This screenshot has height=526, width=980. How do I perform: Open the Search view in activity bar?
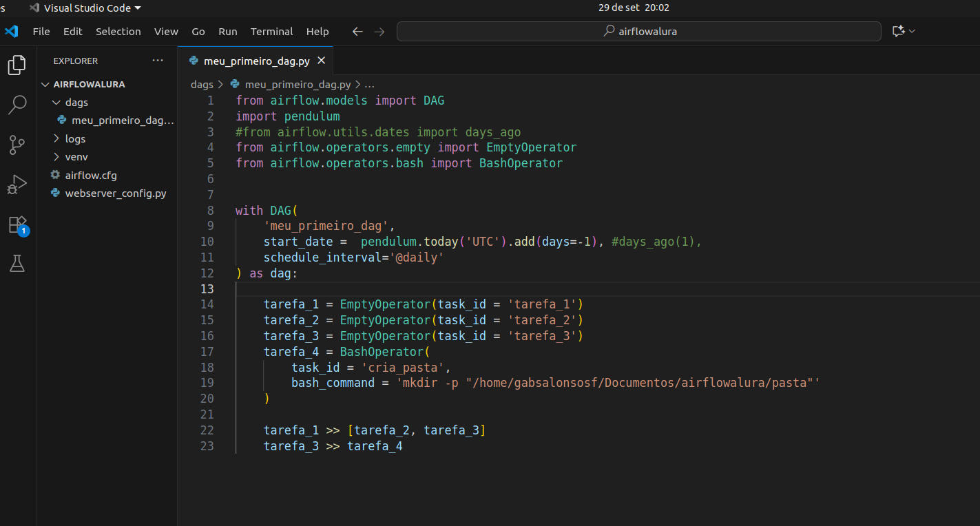point(17,105)
